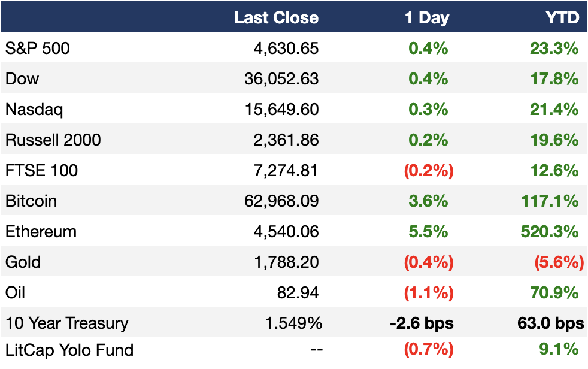Click the Treasury 1 Day value -2.6 bps
The width and height of the screenshot is (588, 369).
(x=422, y=323)
